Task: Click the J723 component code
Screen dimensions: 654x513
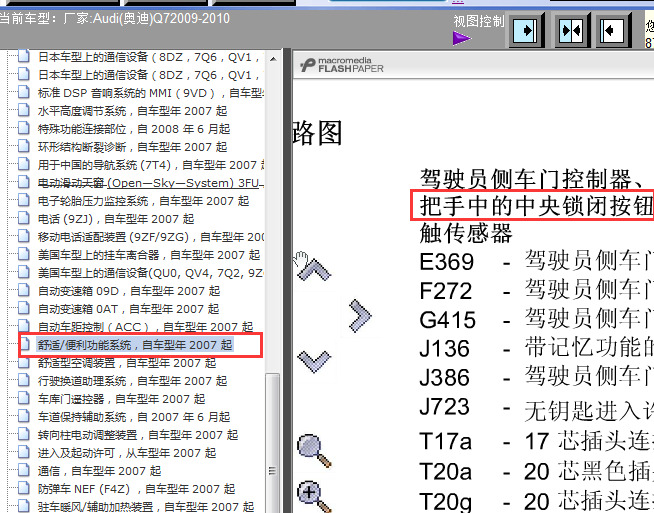Action: [x=445, y=407]
